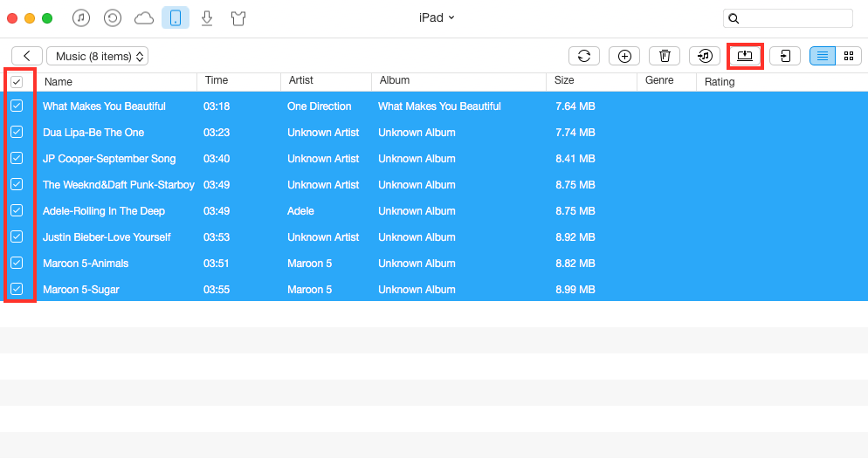Viewport: 868px width, 459px height.
Task: Sort by the Time column header
Action: click(x=217, y=80)
